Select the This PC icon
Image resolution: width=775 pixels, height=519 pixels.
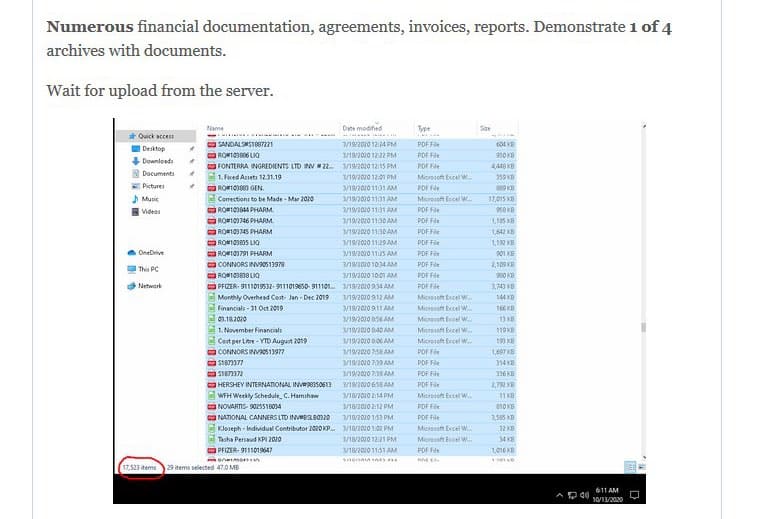[x=133, y=269]
